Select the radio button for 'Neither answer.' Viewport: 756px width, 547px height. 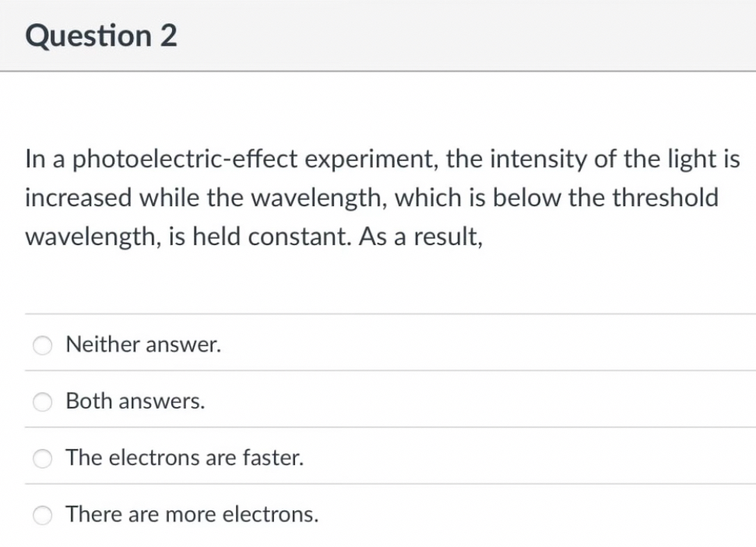[44, 345]
